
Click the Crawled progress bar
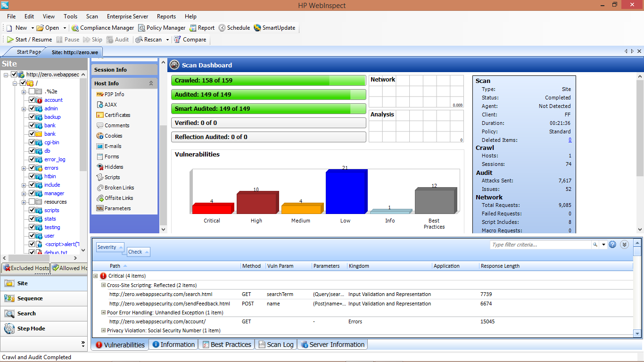point(269,80)
